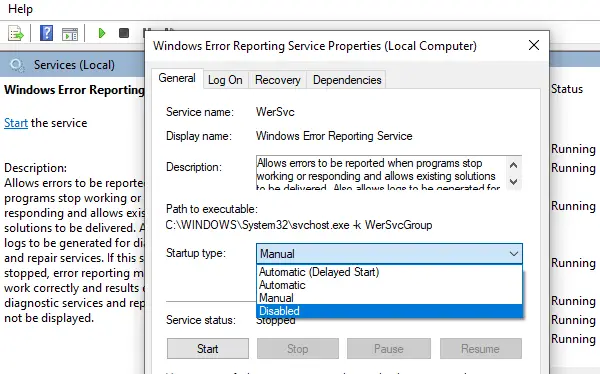Click the dialog title bar text
This screenshot has height=374, width=600.
click(x=315, y=46)
